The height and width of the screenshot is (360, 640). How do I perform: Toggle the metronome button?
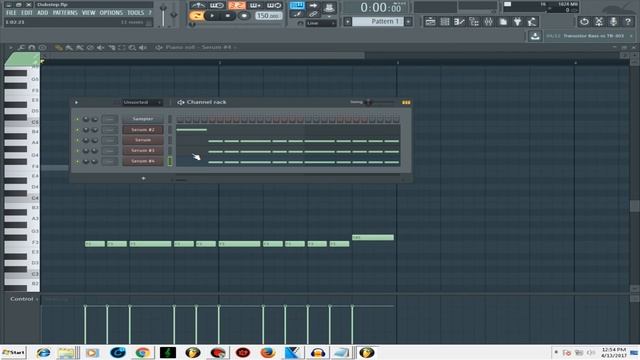(x=198, y=5)
